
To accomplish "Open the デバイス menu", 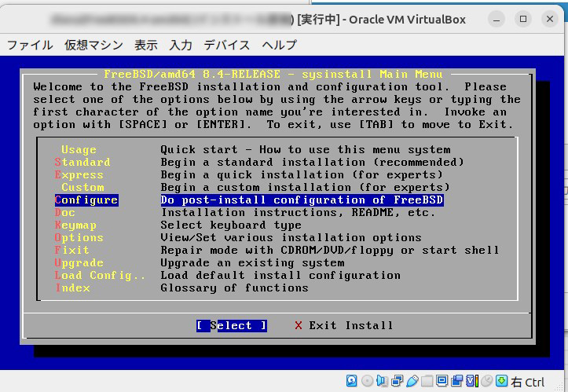I will coord(227,45).
